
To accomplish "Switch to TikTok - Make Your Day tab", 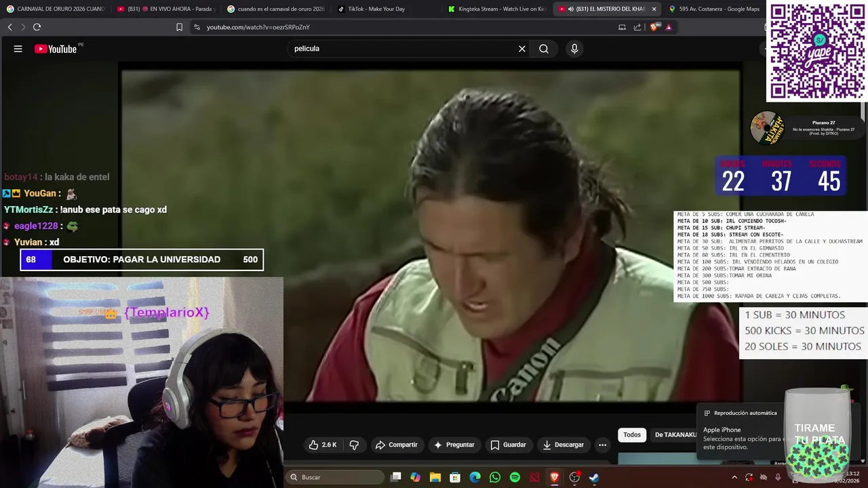I will click(387, 9).
